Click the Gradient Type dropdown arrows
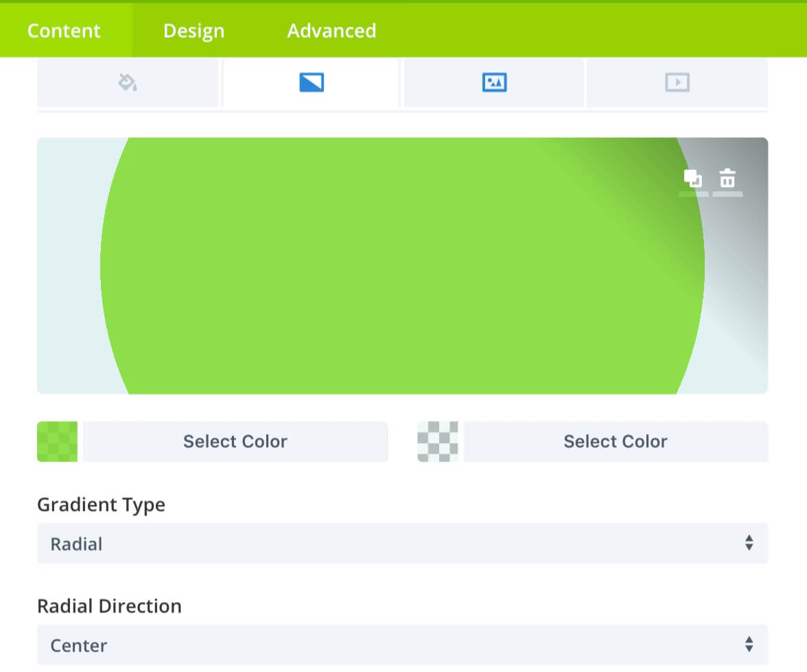This screenshot has width=807, height=672. 749,543
